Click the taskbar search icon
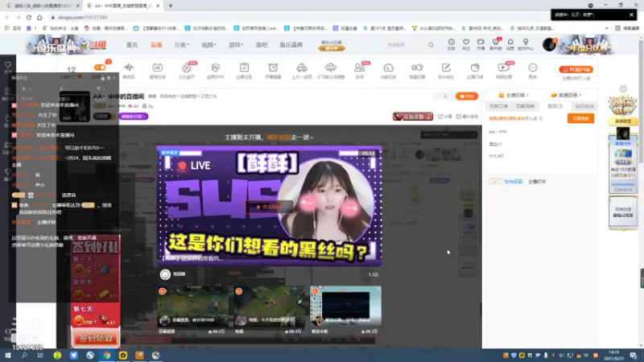644x362 pixels. pyautogui.click(x=24, y=355)
